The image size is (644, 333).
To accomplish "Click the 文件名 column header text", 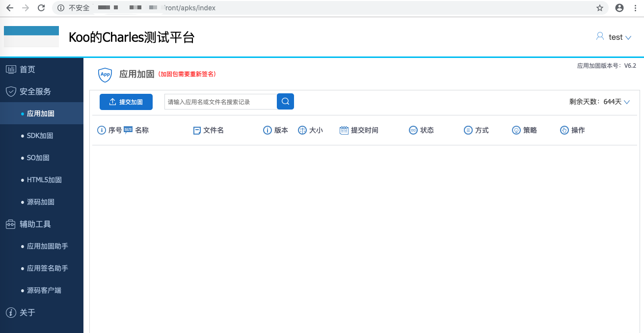I will pyautogui.click(x=214, y=130).
